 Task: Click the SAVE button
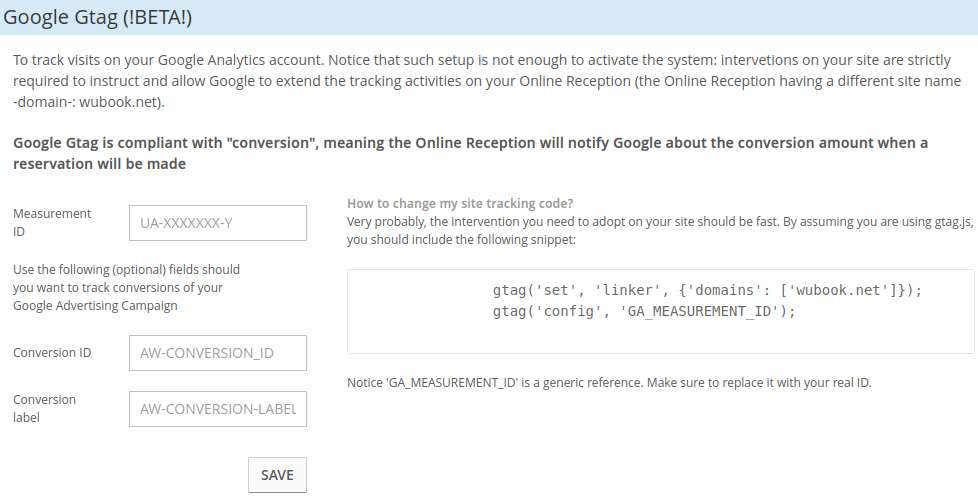[x=277, y=475]
